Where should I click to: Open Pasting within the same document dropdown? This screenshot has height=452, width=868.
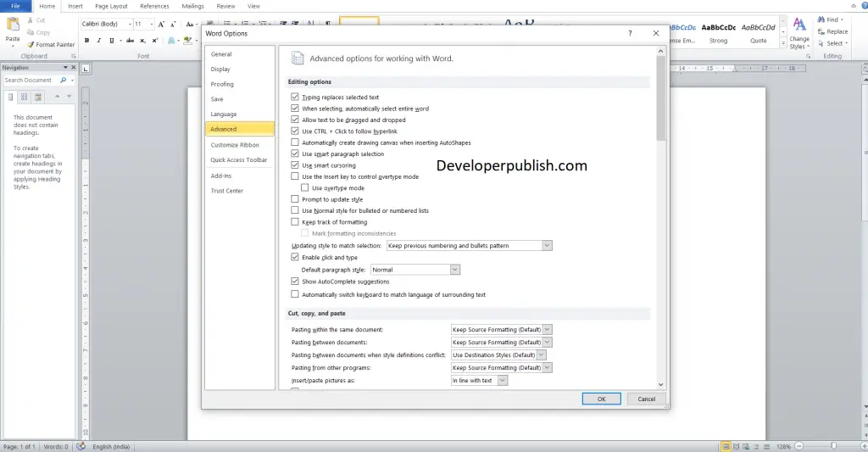click(x=502, y=330)
